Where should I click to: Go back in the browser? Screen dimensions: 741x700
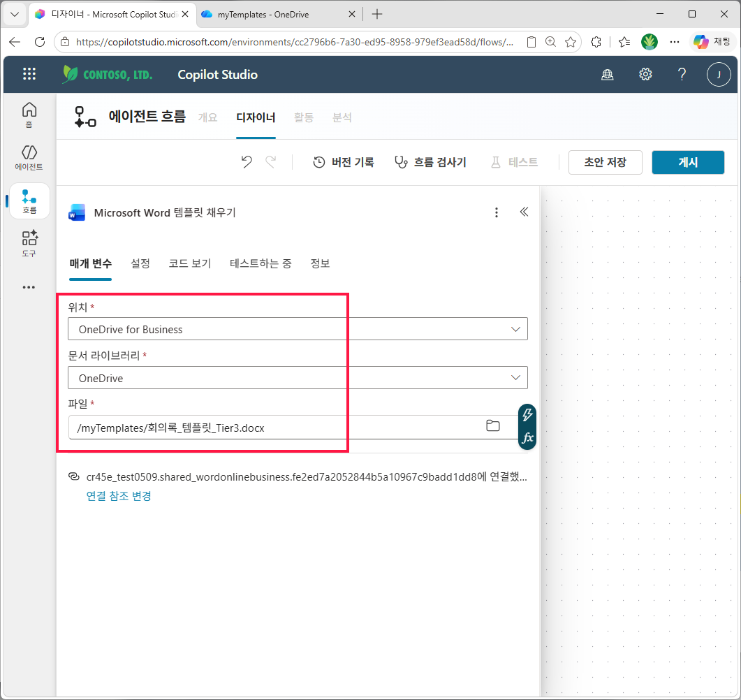[15, 42]
